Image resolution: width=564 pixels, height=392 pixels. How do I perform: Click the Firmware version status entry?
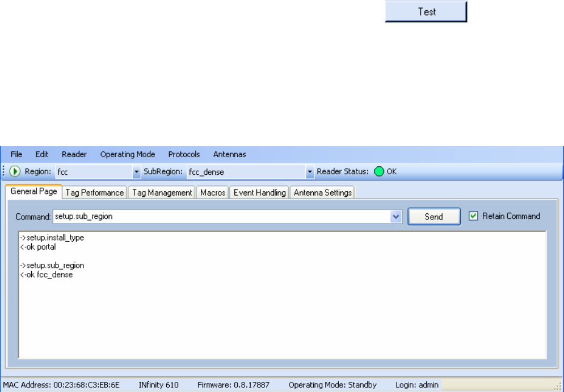tap(233, 385)
